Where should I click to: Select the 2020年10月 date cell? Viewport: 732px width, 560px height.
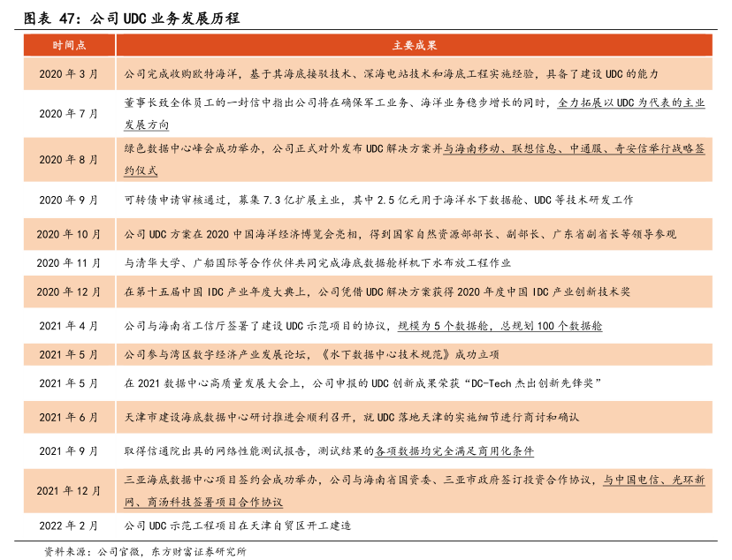(69, 234)
